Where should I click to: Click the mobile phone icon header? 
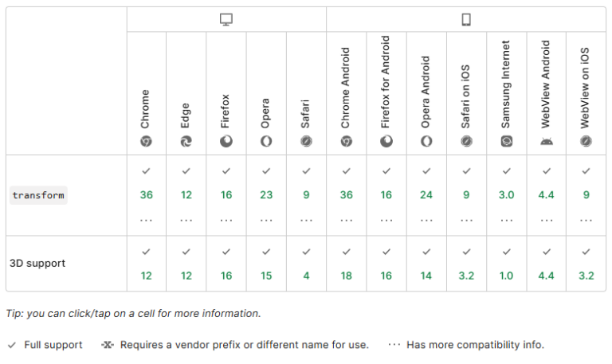[x=466, y=20]
